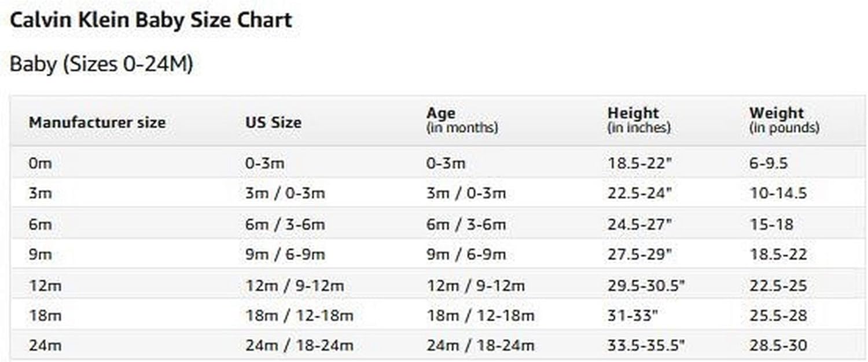Click the Calvin Klein Baby Size Chart title
The image size is (868, 362).
(151, 20)
